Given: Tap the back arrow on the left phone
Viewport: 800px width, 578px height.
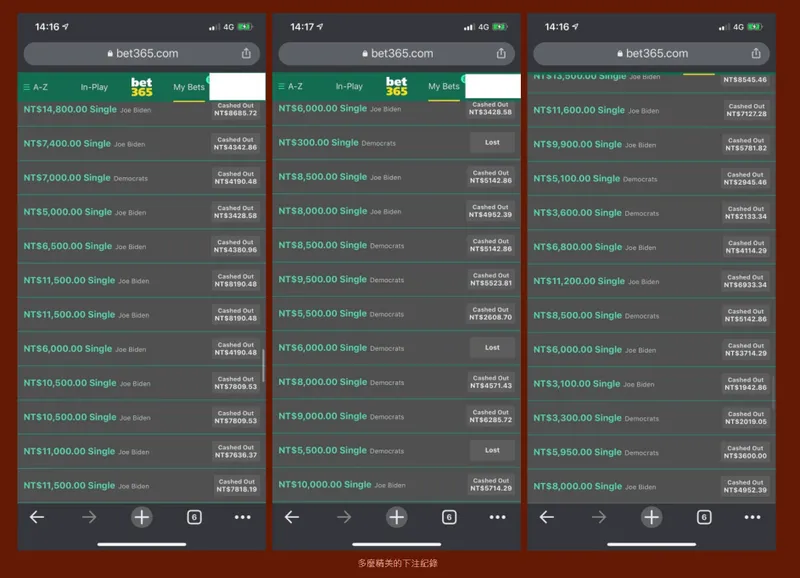Looking at the screenshot, I should (x=37, y=517).
